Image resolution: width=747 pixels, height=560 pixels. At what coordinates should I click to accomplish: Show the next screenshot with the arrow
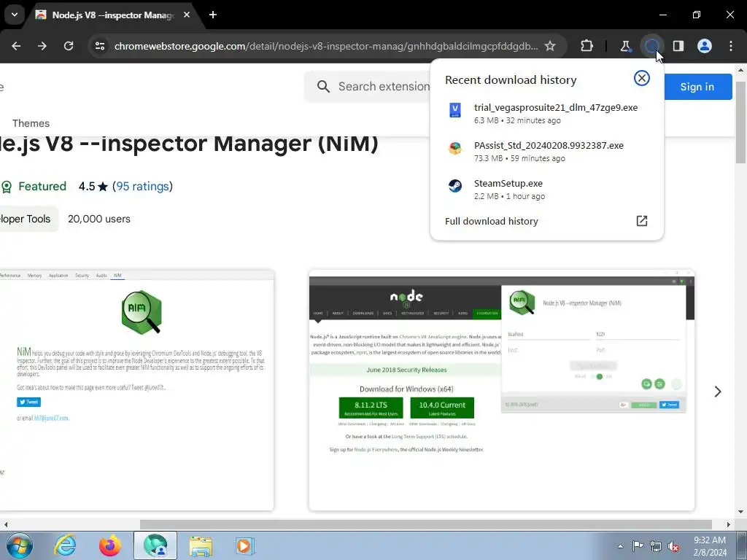pos(718,392)
